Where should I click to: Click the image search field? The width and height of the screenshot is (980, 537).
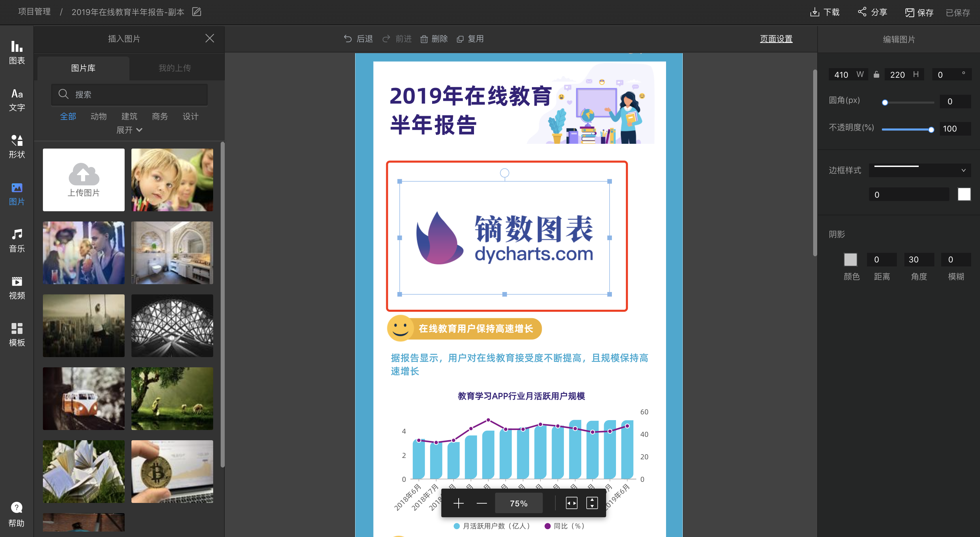[129, 94]
